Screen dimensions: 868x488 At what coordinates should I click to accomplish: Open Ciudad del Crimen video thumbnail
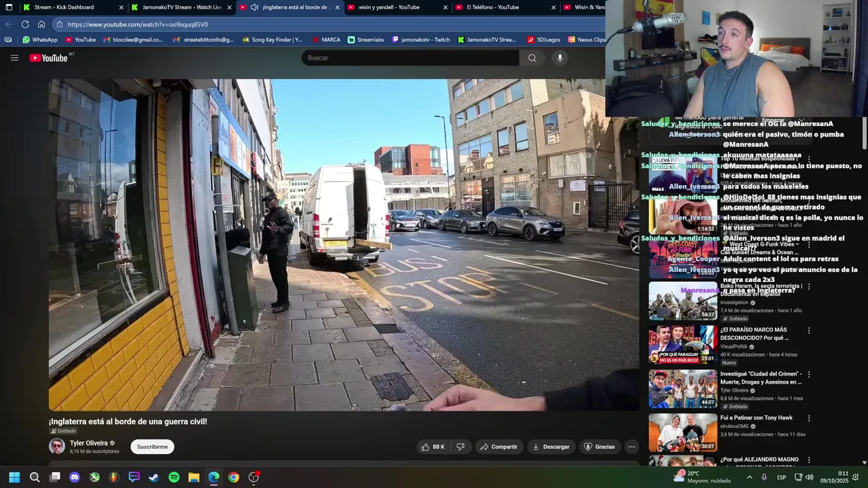(x=683, y=388)
